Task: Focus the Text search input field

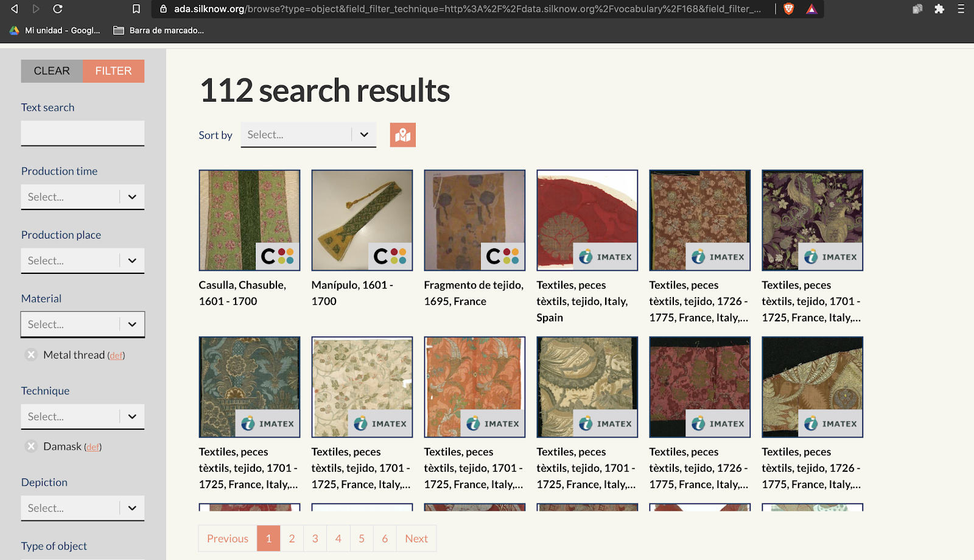Action: click(83, 133)
